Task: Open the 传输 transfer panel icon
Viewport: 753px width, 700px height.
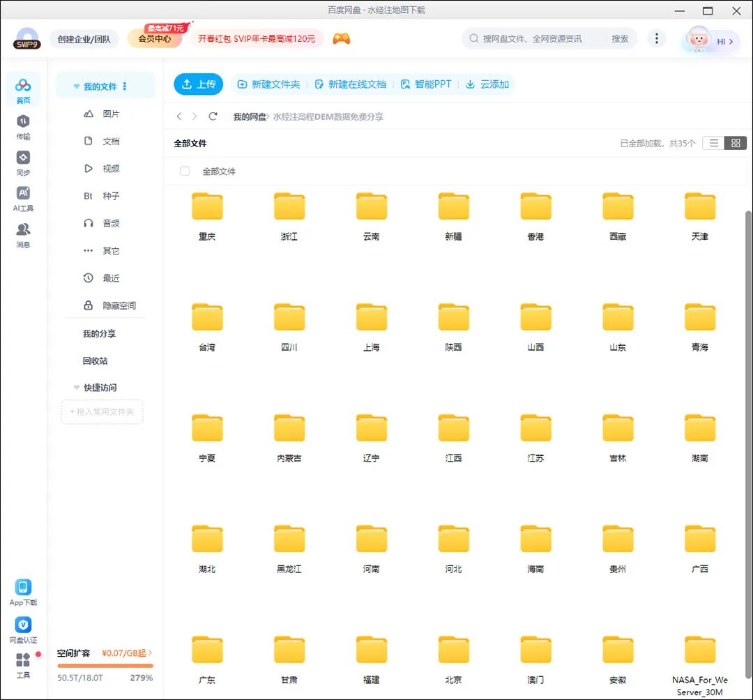Action: [x=23, y=127]
